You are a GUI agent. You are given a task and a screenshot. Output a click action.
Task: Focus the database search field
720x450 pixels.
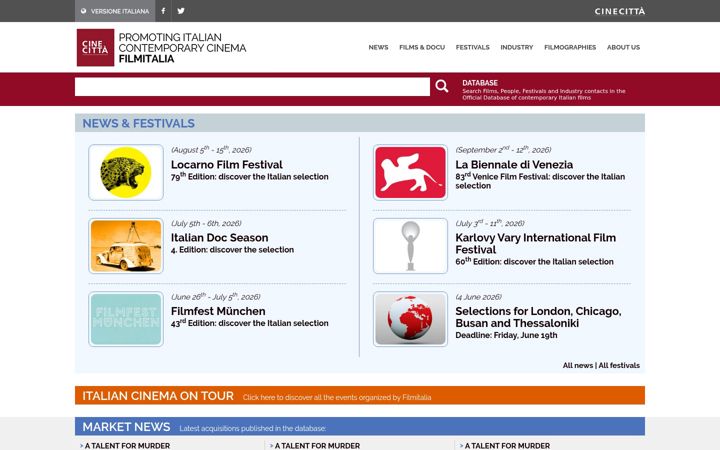tap(252, 87)
